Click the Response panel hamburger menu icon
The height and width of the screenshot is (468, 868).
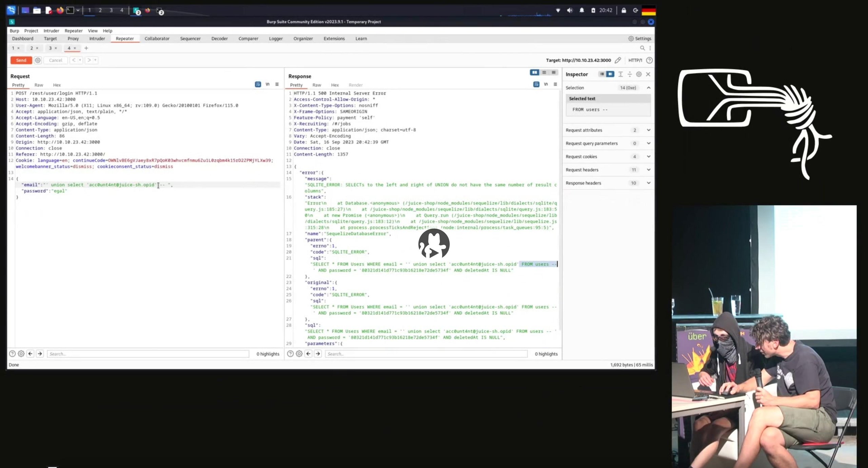pyautogui.click(x=555, y=84)
